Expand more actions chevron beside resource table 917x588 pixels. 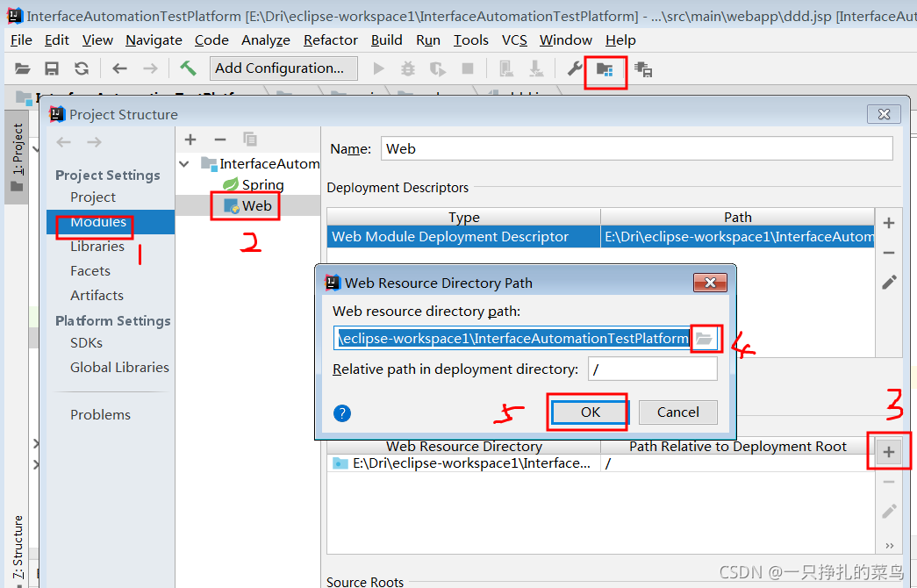pyautogui.click(x=889, y=545)
